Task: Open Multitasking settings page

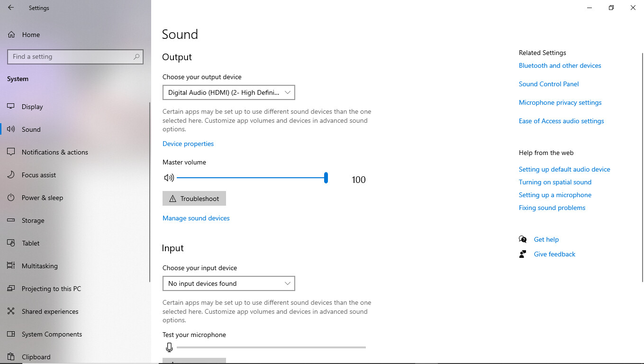Action: click(39, 266)
